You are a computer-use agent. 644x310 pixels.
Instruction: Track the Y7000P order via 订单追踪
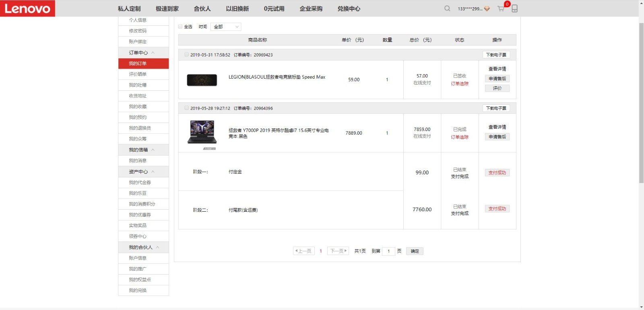(460, 137)
